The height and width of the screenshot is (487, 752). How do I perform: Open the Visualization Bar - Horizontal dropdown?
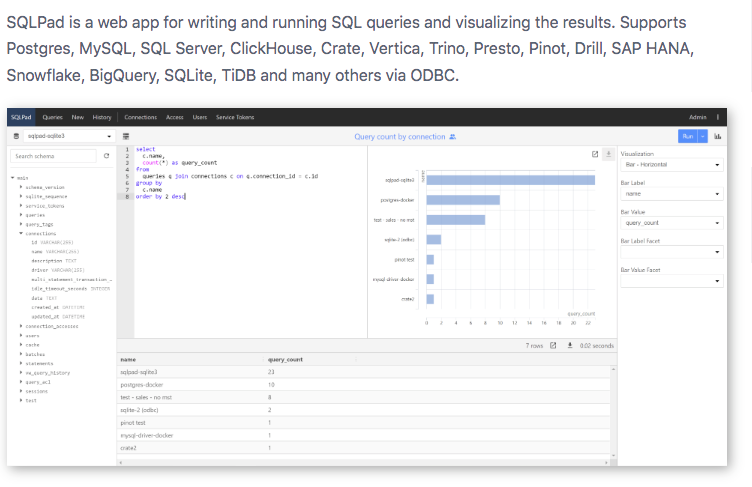pyautogui.click(x=672, y=165)
